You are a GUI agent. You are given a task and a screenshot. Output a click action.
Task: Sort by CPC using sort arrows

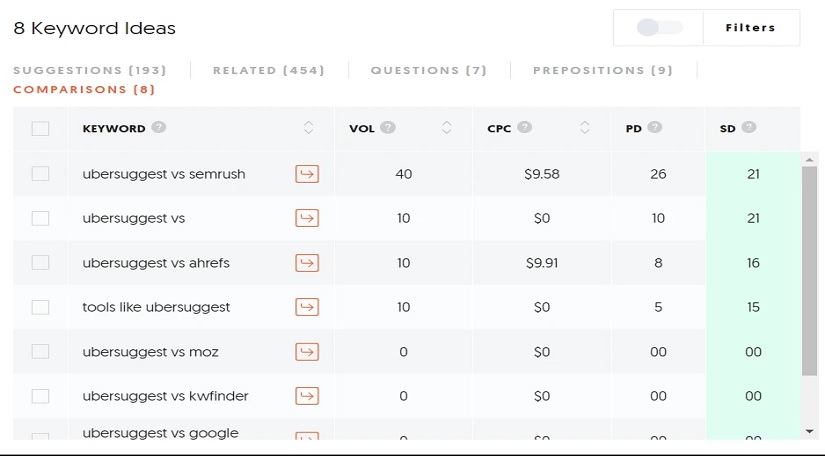click(585, 127)
